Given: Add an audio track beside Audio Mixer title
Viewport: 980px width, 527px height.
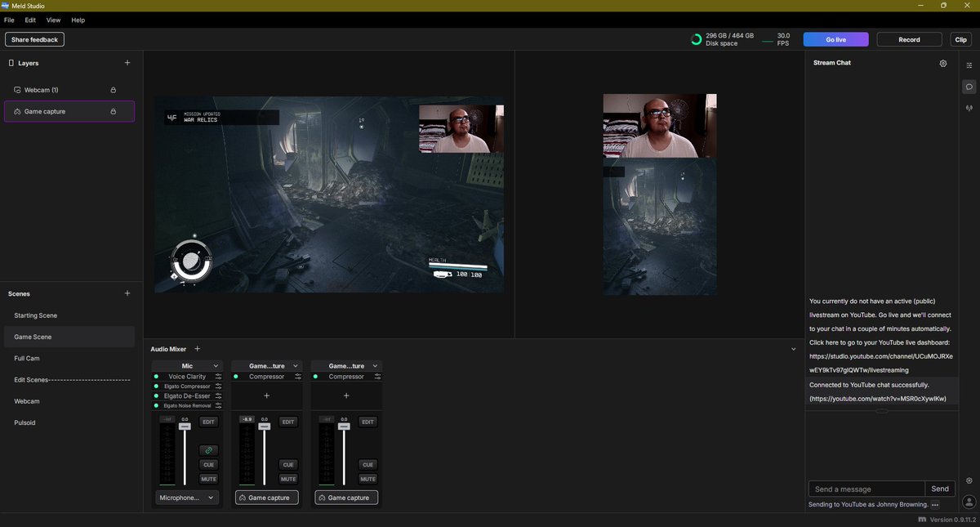Looking at the screenshot, I should click(197, 349).
